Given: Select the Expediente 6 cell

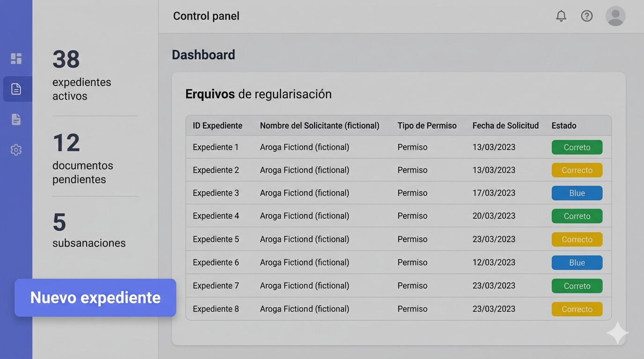Looking at the screenshot, I should click(216, 263).
